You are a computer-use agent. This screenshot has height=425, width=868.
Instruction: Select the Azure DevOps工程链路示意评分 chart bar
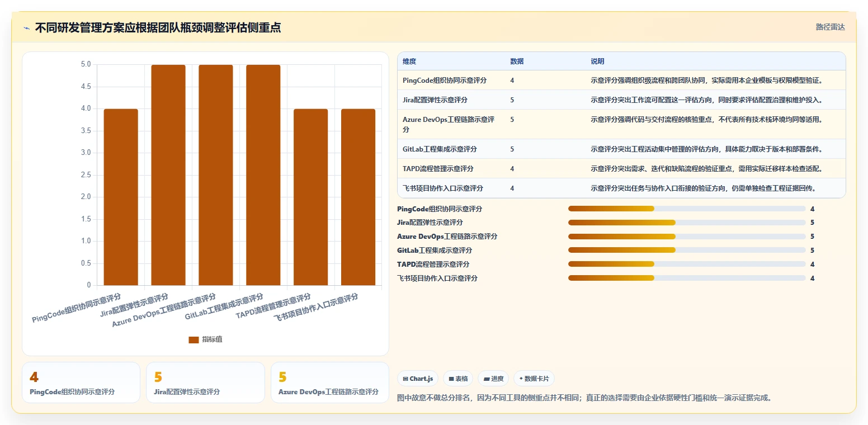tap(216, 175)
